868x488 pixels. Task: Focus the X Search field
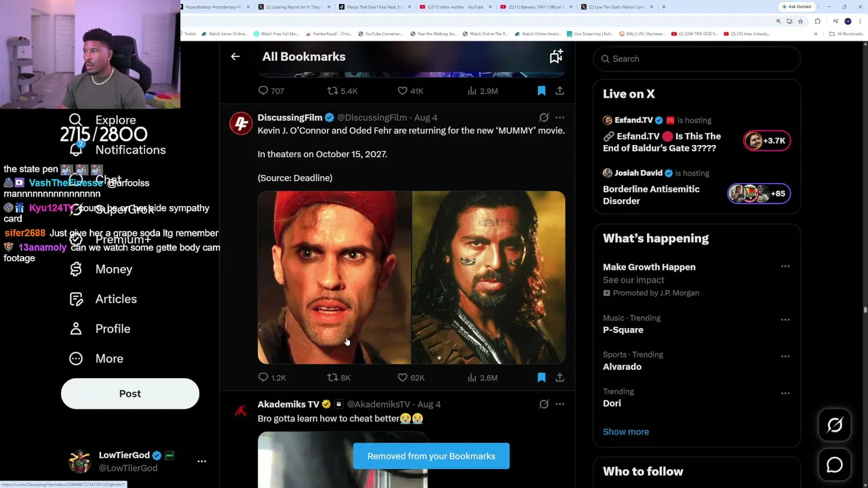[697, 59]
